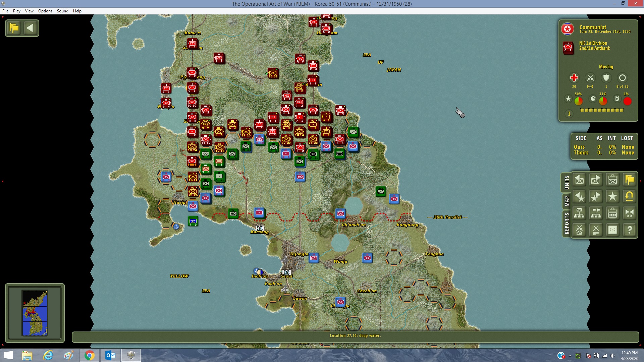
Task: Click the yellow squares strength bar
Action: point(602,110)
